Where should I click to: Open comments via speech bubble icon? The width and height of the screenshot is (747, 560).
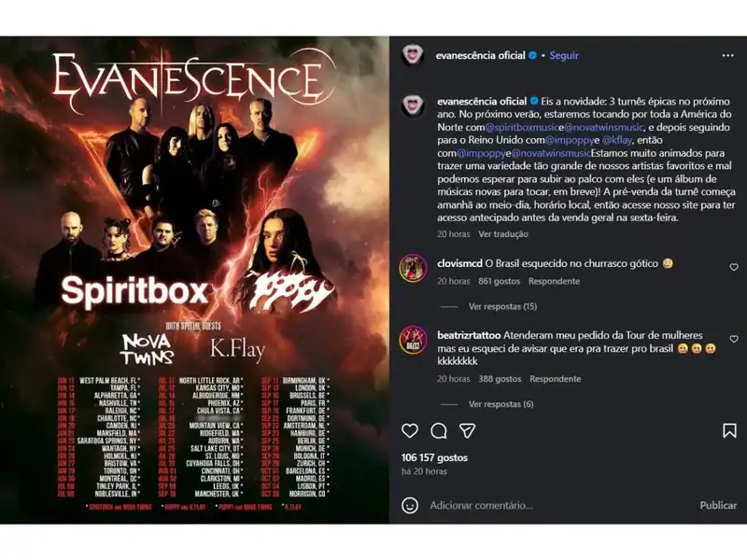(438, 431)
